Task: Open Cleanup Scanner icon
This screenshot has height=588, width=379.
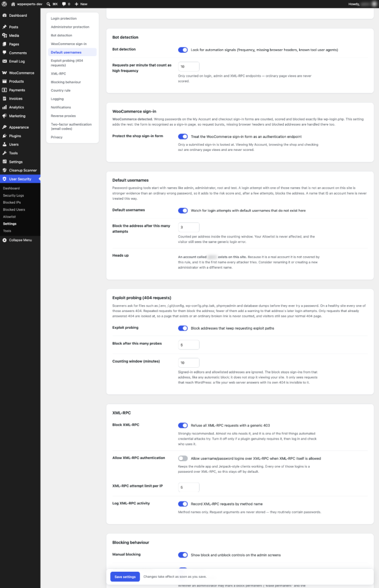Action: click(4, 170)
